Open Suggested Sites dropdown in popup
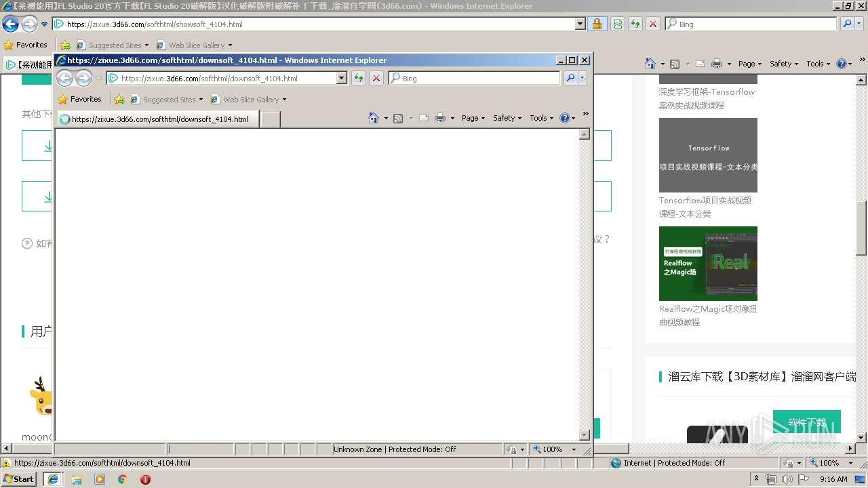Image resolution: width=868 pixels, height=488 pixels. point(201,100)
